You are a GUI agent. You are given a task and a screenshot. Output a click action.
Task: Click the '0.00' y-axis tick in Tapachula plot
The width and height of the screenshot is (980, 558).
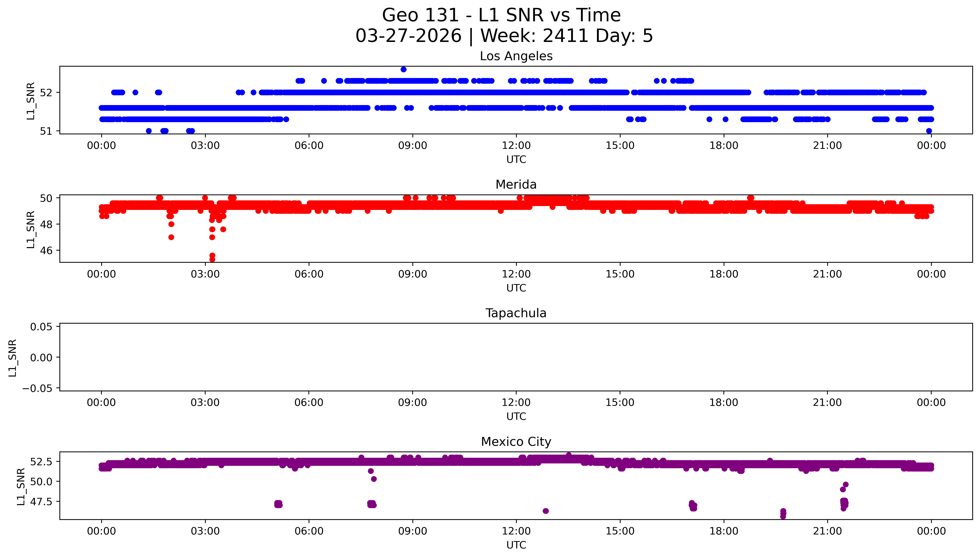point(42,358)
